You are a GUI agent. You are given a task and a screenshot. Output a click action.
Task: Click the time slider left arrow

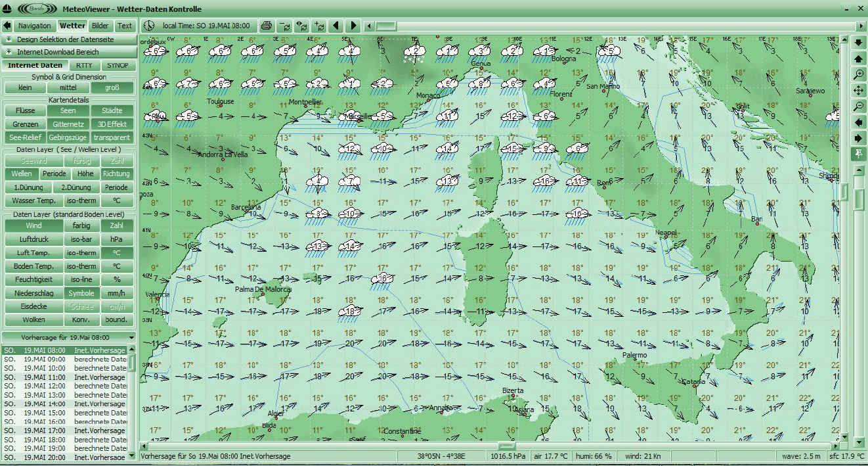pos(369,26)
